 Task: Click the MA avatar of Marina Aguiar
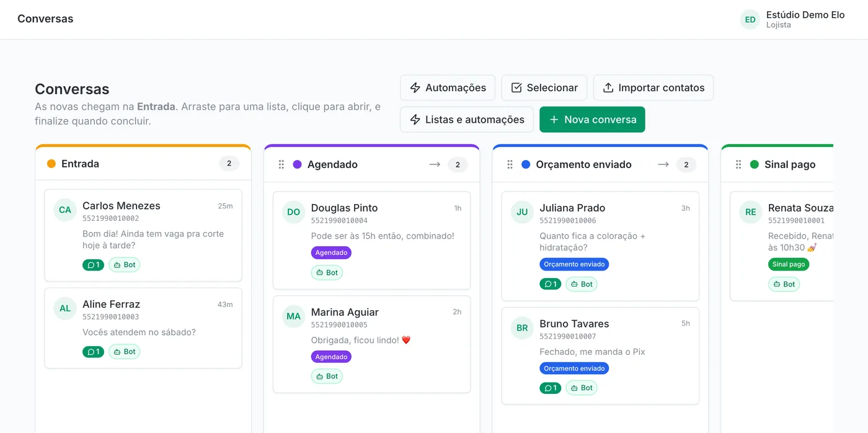coord(294,316)
